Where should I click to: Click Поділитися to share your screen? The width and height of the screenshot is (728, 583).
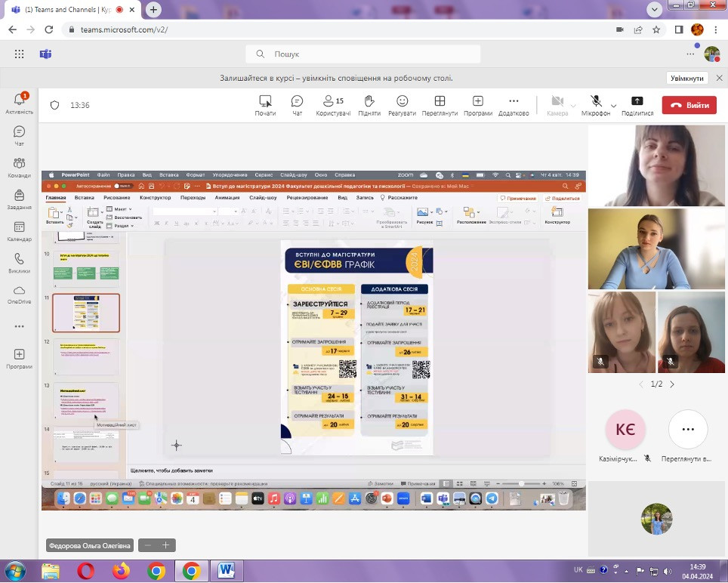click(x=637, y=105)
